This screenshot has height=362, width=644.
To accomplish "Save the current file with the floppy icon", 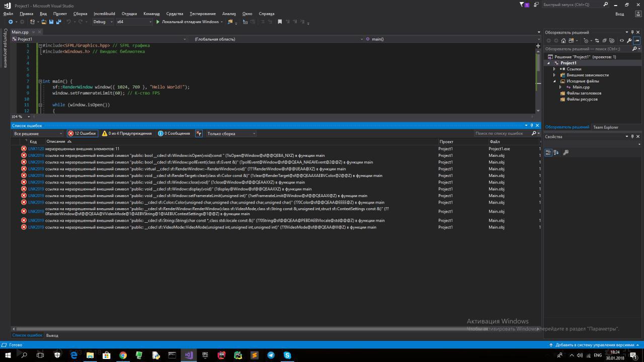I will (51, 22).
